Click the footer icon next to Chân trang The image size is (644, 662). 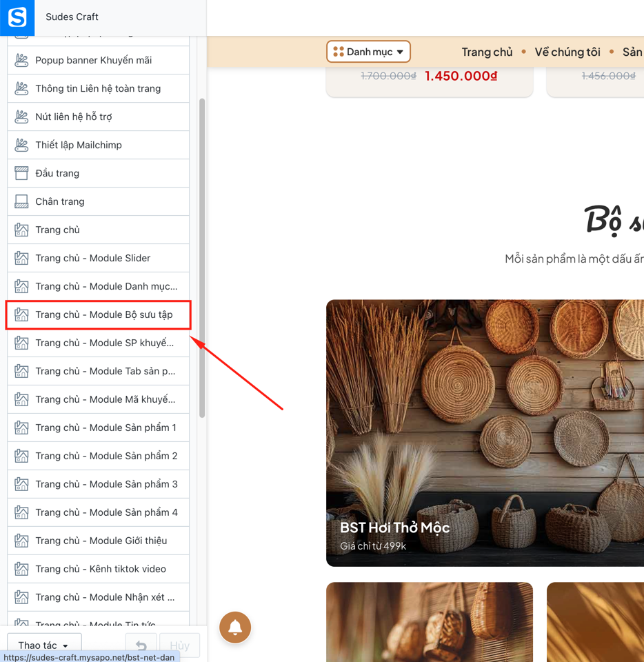tap(21, 202)
